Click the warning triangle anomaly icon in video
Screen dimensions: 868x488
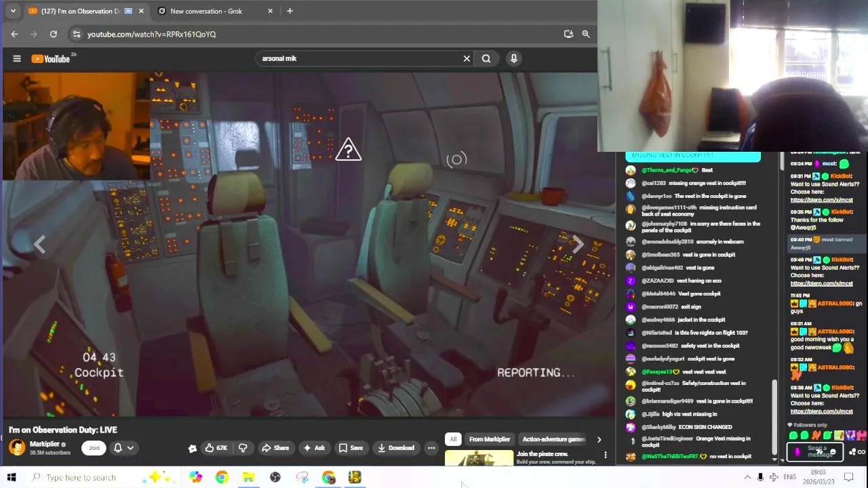[x=349, y=150]
